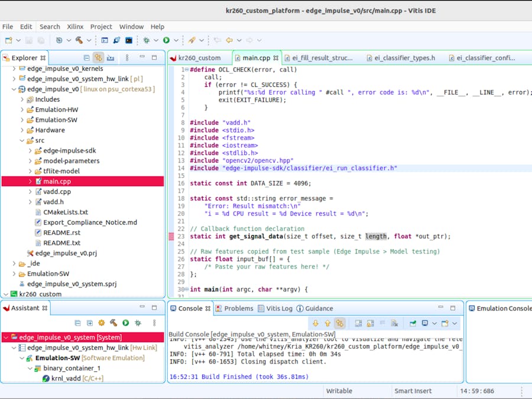Click the Build hammer icon in main toolbar
Screen dimensions: 532x399
coord(79,40)
